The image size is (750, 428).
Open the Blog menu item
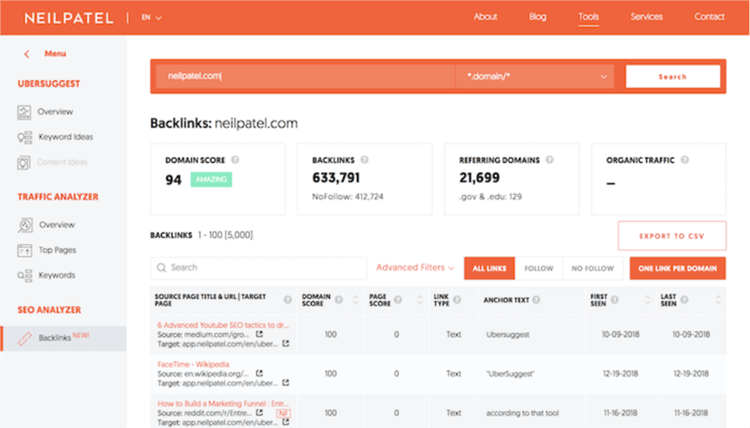[x=537, y=17]
